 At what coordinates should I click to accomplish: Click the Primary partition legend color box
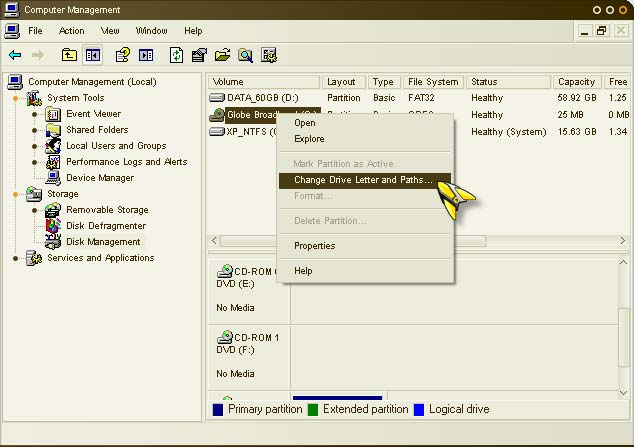pos(218,409)
